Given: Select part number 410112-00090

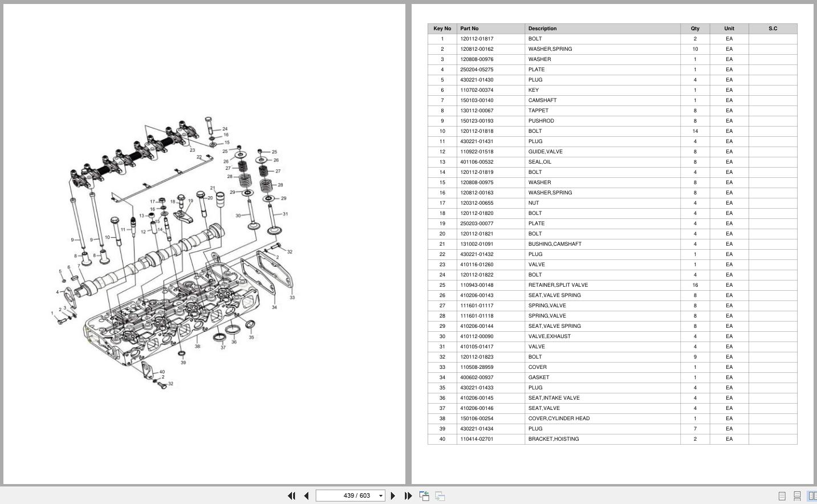Looking at the screenshot, I should click(x=477, y=336).
